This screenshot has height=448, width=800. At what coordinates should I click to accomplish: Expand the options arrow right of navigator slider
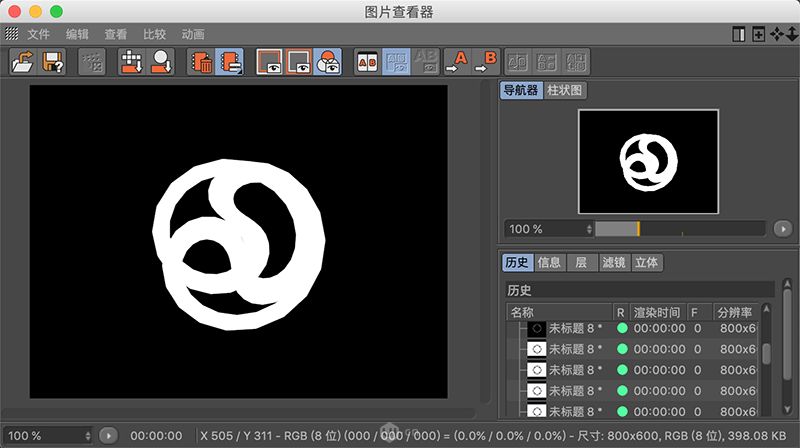pos(784,229)
